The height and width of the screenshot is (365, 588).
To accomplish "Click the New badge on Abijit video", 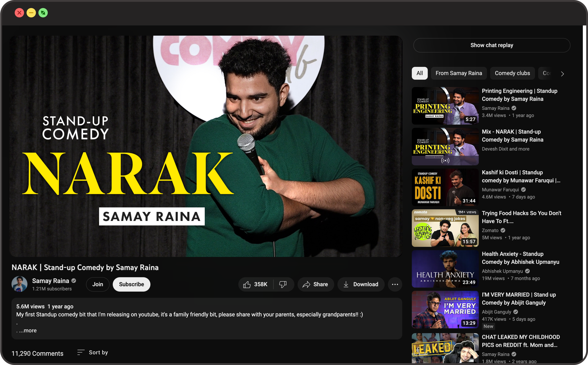I will click(x=488, y=326).
